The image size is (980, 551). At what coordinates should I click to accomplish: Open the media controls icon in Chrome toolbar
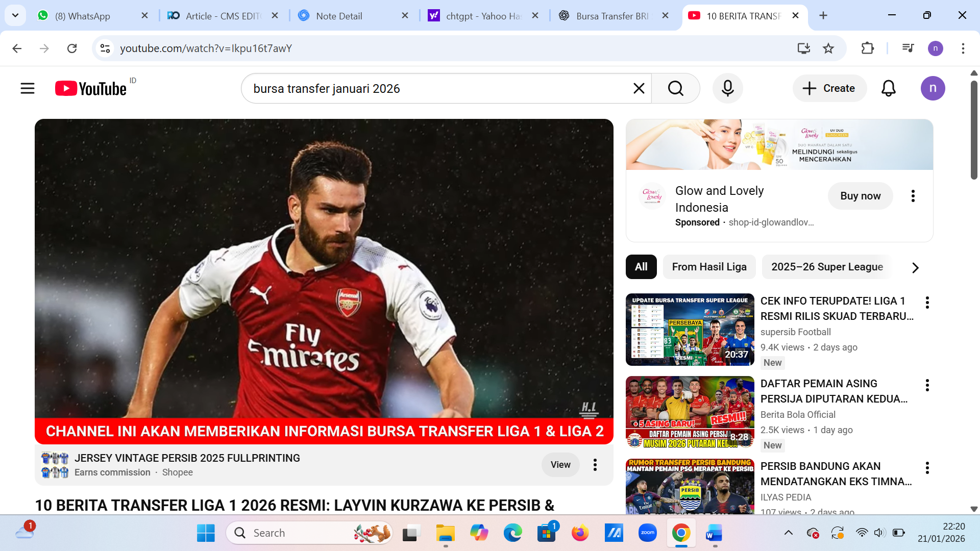point(908,48)
